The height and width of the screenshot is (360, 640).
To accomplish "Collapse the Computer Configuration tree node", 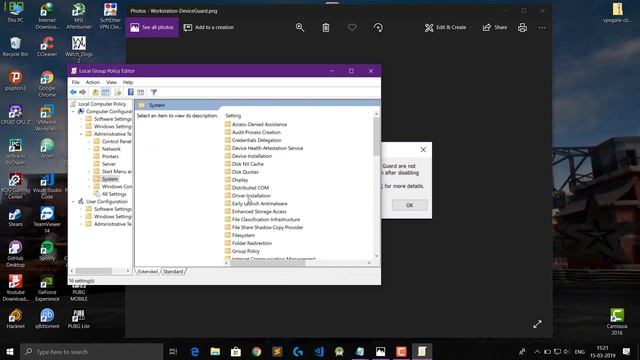I will [x=73, y=111].
